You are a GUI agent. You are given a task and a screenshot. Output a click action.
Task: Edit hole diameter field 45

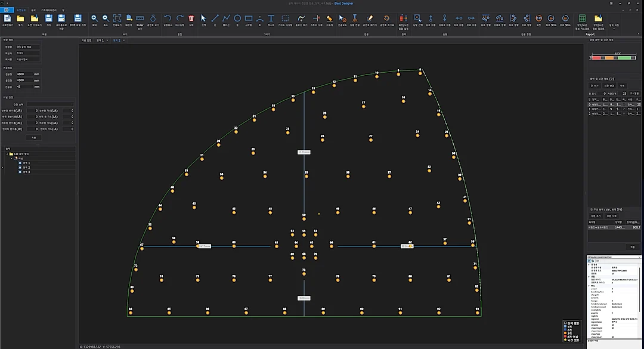[x=24, y=87]
